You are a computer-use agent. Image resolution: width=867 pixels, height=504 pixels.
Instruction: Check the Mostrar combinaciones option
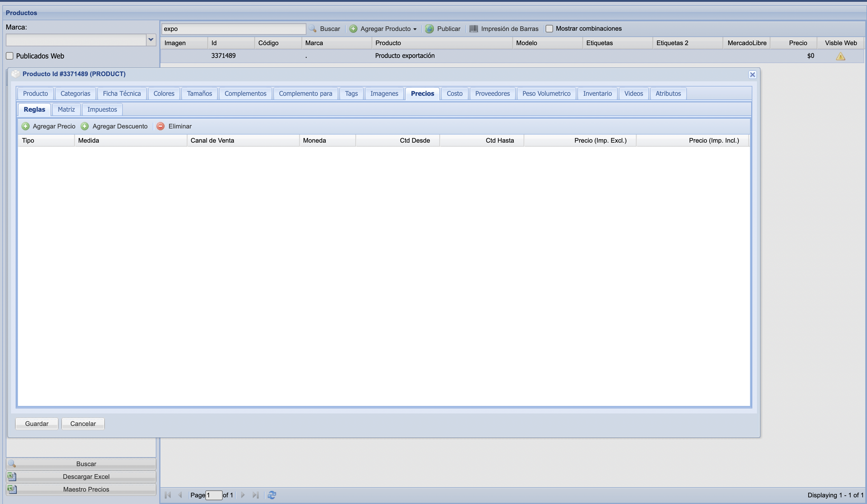pos(549,29)
